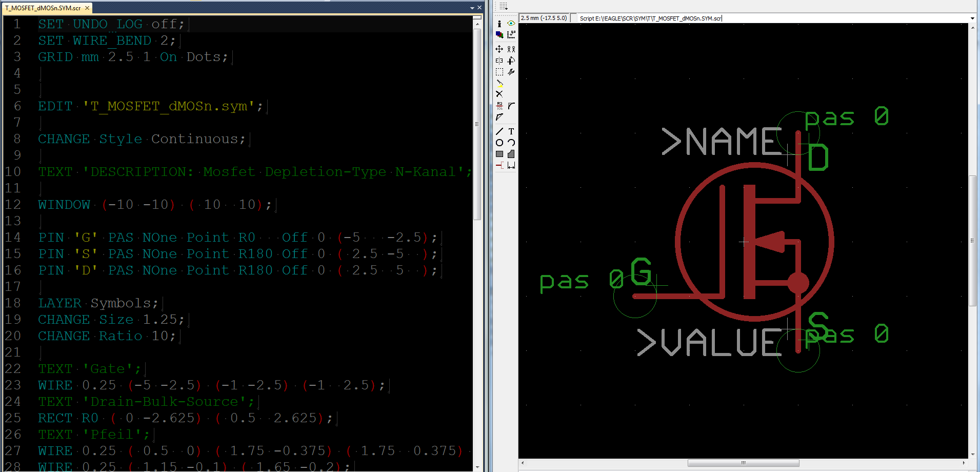Click 'Size' on line 19
This screenshot has height=472, width=980.
click(116, 320)
